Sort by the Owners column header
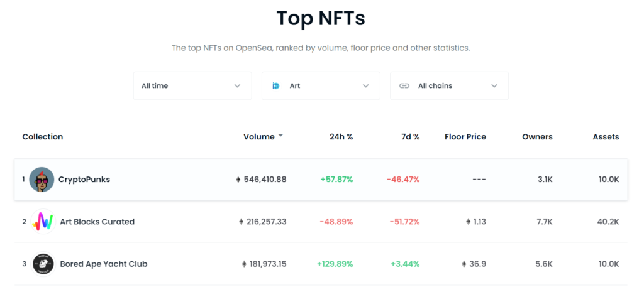The height and width of the screenshot is (292, 644). [x=537, y=137]
